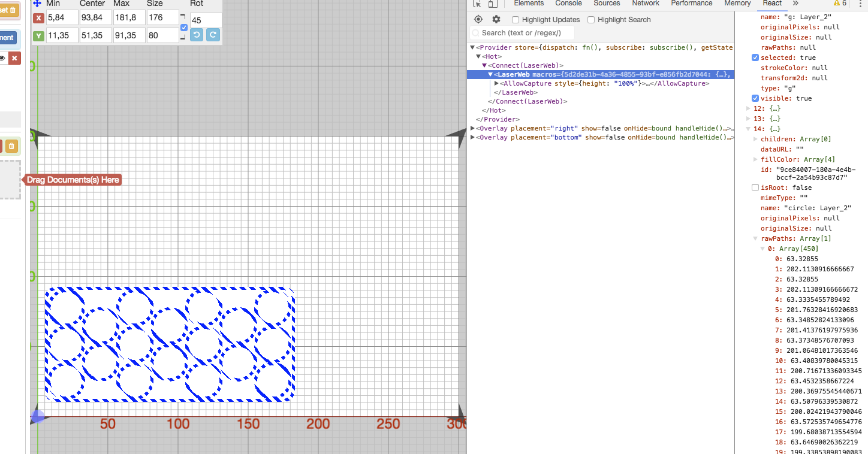Open React DevTools settings gear
This screenshot has height=454, width=868.
(x=496, y=19)
